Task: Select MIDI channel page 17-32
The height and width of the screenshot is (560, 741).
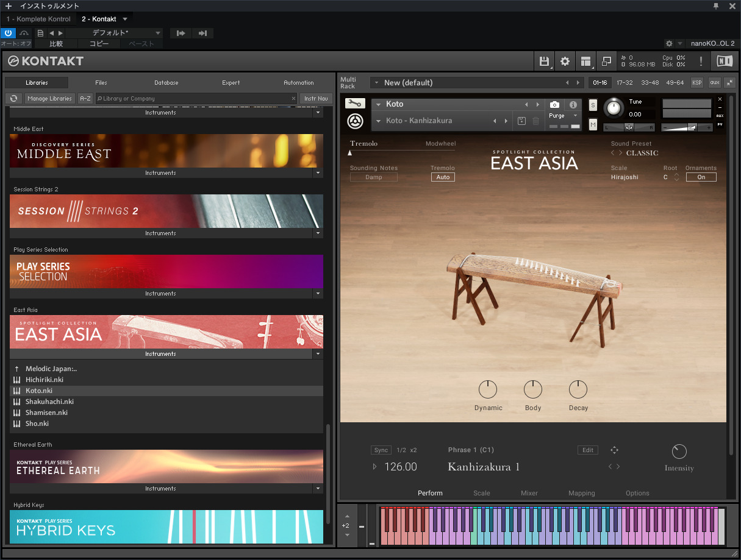Action: pos(625,82)
